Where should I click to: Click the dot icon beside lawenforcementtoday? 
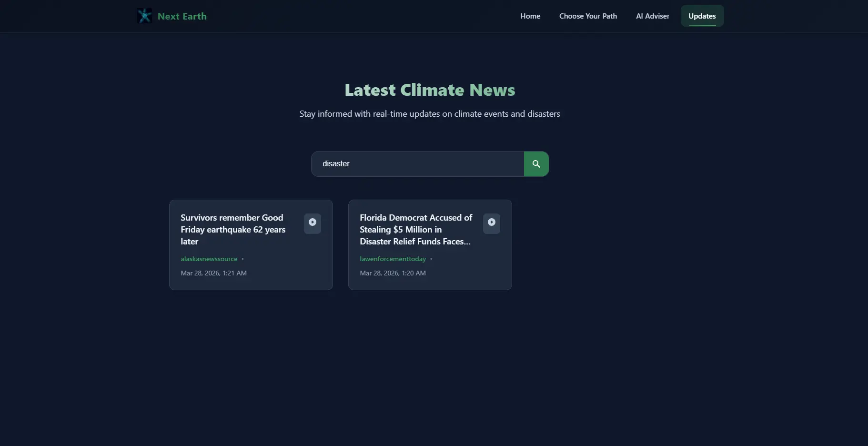[431, 259]
